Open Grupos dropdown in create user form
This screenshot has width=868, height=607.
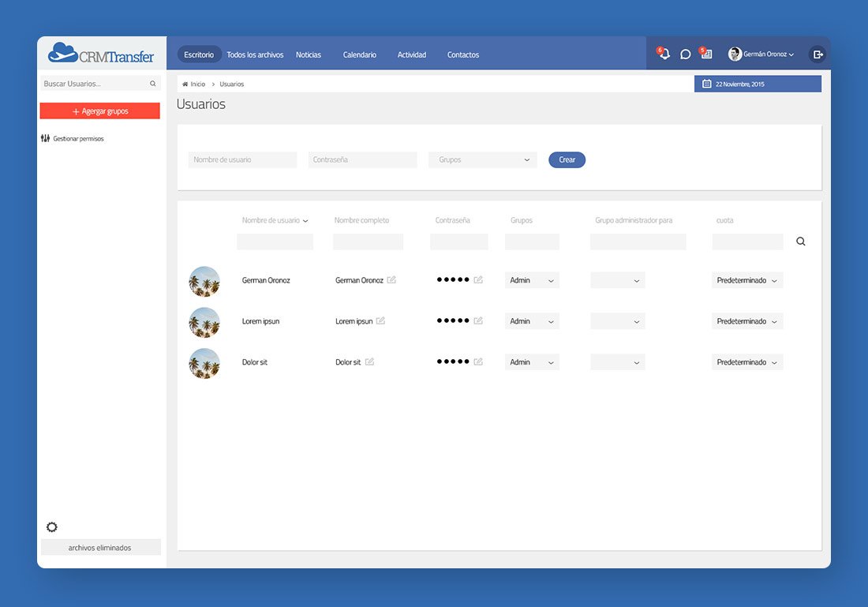pos(483,159)
